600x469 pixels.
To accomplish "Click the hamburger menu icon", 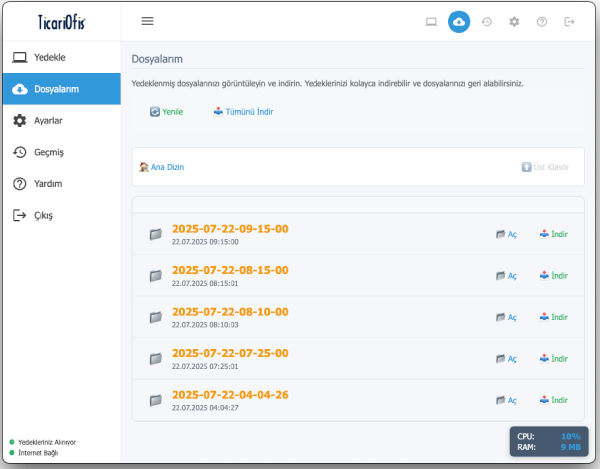I will tap(147, 21).
